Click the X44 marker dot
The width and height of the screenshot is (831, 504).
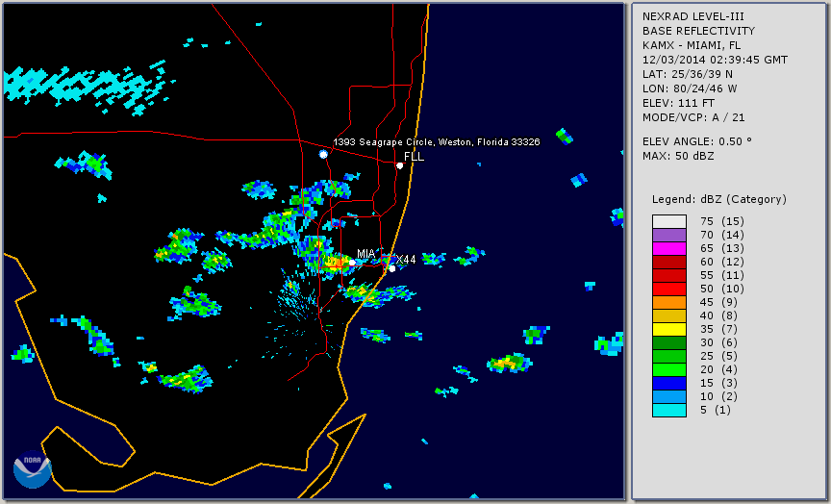392,268
